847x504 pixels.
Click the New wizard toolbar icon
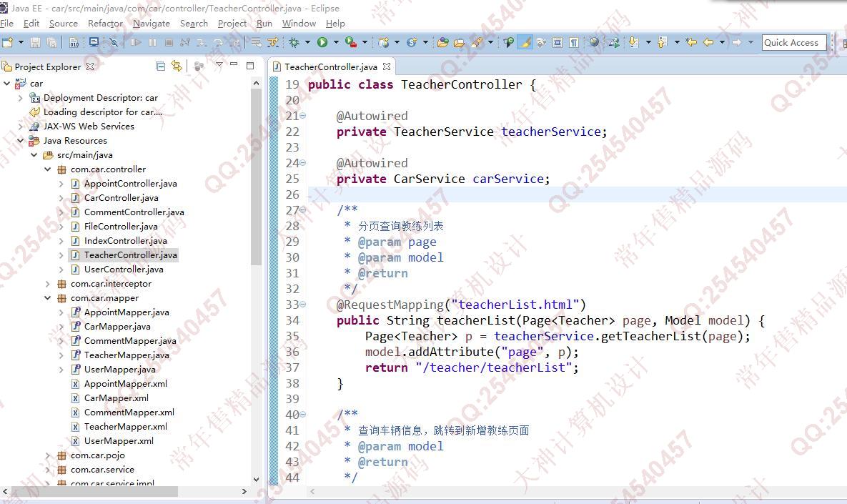8,42
